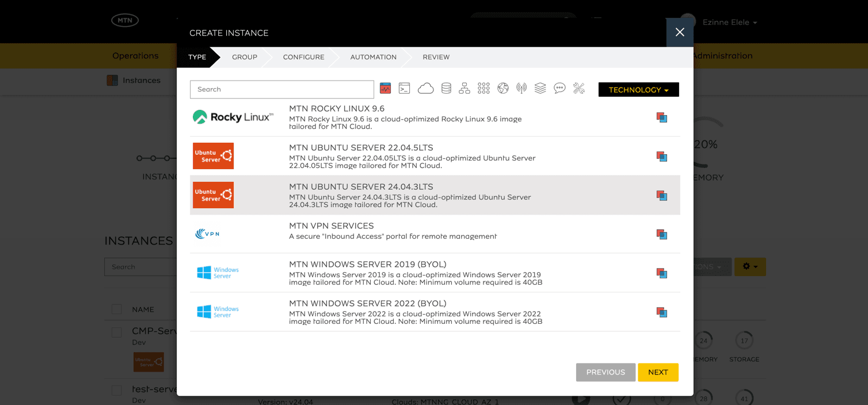Go to the Group wizard step
This screenshot has height=405, width=868.
(245, 57)
